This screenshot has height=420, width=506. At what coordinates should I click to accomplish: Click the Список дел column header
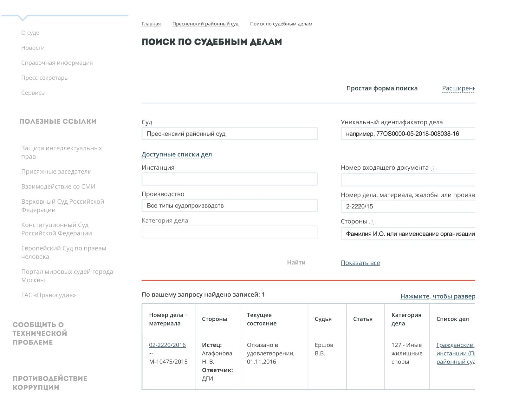click(x=452, y=319)
